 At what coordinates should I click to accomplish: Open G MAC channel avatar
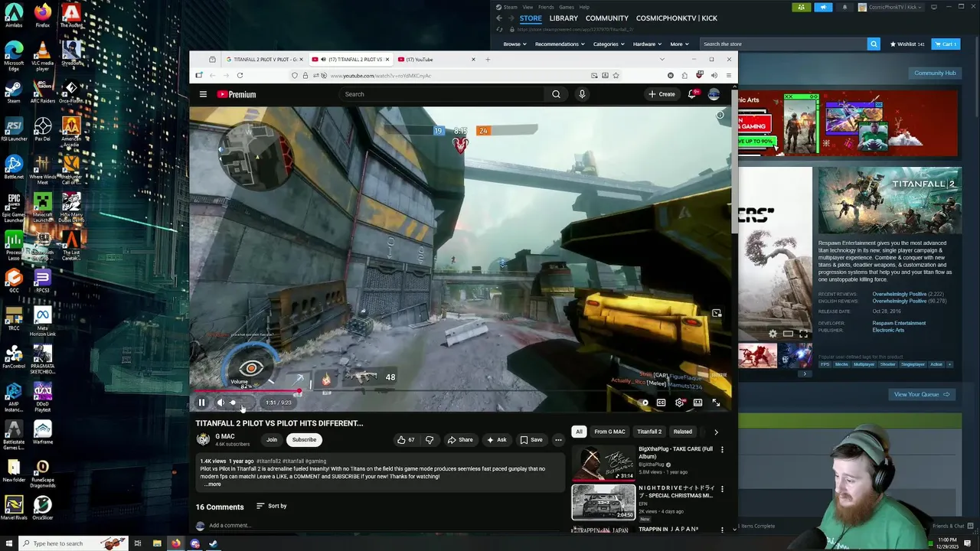[x=203, y=439]
